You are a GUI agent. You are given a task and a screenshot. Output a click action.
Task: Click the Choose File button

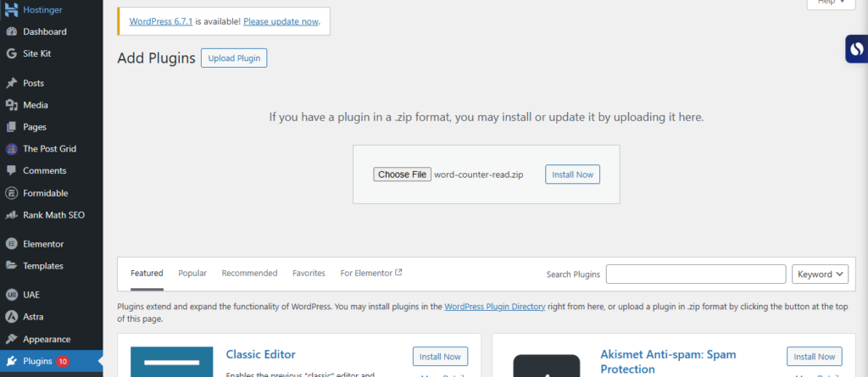click(402, 175)
